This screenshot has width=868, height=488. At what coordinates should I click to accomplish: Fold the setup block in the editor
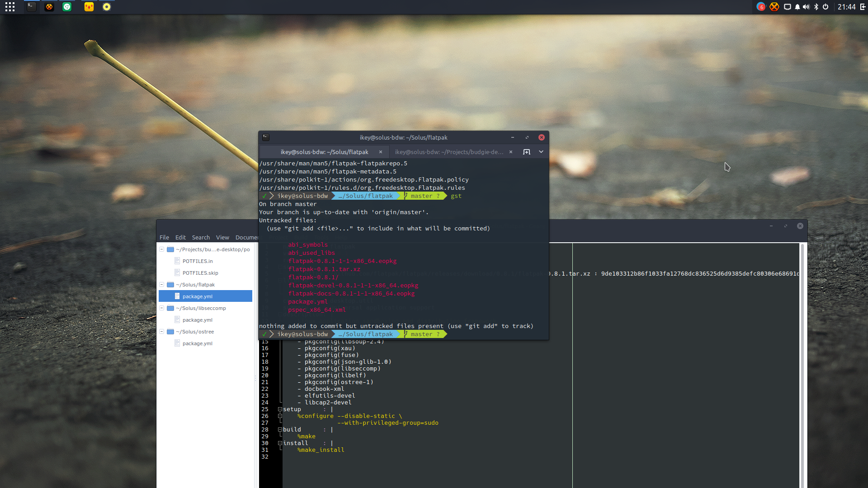tap(280, 409)
